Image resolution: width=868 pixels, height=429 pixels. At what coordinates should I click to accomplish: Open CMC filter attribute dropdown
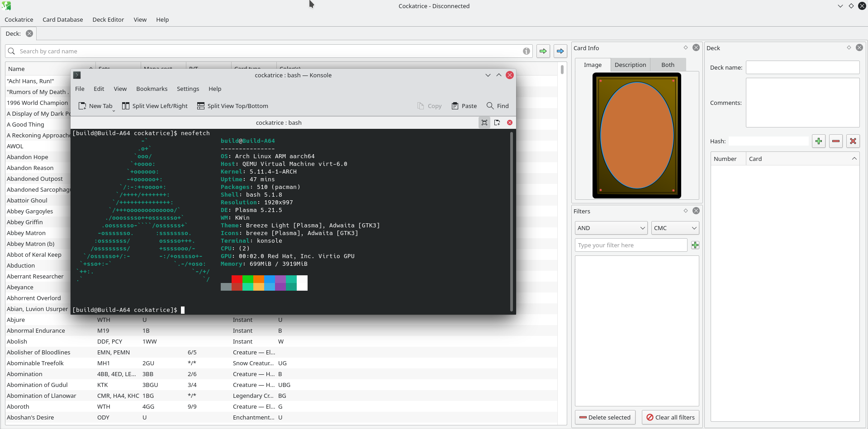tap(675, 228)
